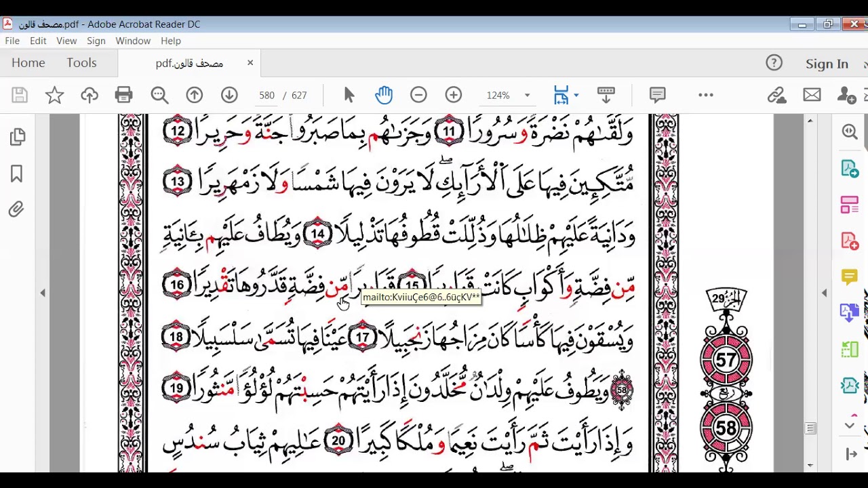Zoom out with minus icon

pos(418,96)
